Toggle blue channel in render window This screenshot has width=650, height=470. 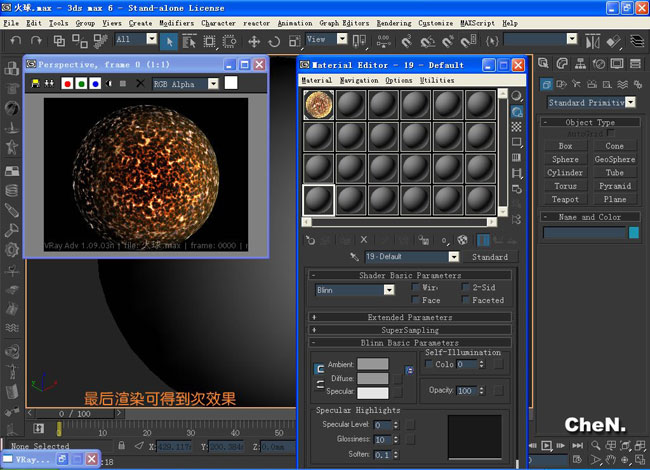point(95,84)
